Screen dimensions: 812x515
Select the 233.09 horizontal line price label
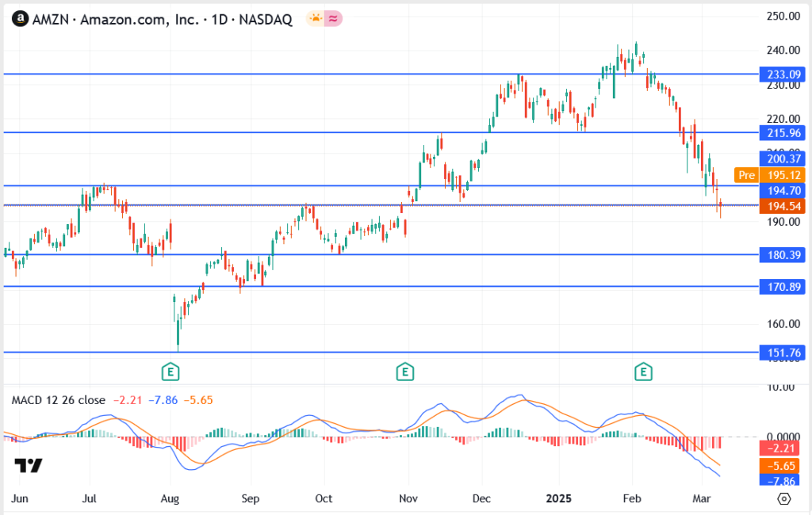coord(781,74)
